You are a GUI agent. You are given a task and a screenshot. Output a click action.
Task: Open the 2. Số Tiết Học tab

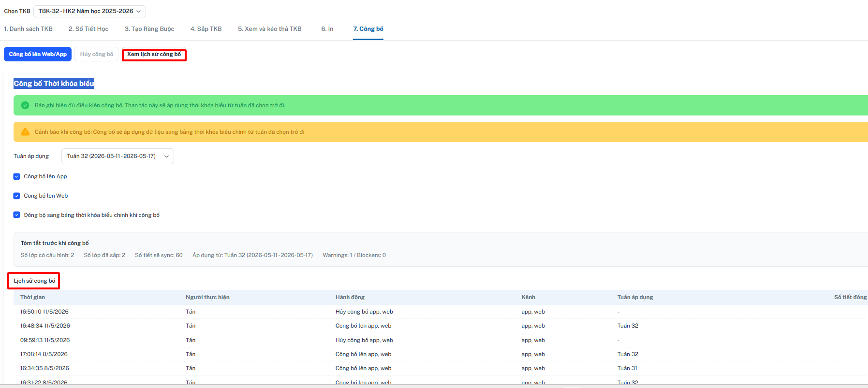88,29
